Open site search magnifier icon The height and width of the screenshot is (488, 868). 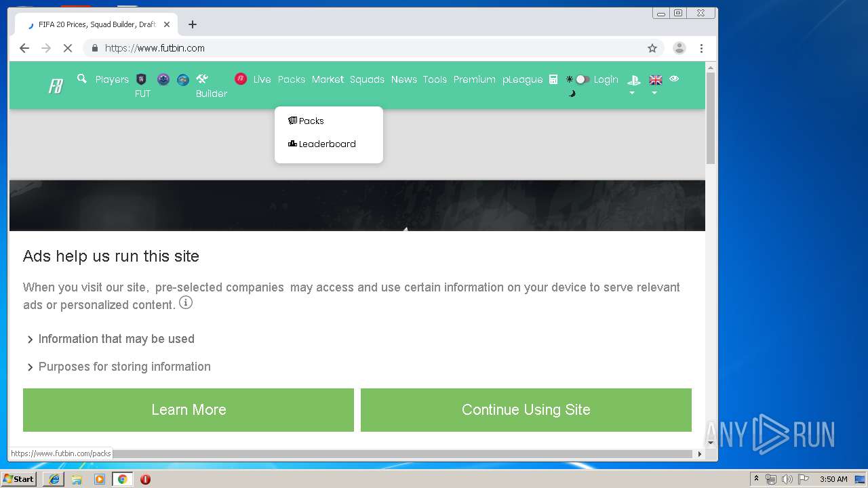pyautogui.click(x=82, y=79)
